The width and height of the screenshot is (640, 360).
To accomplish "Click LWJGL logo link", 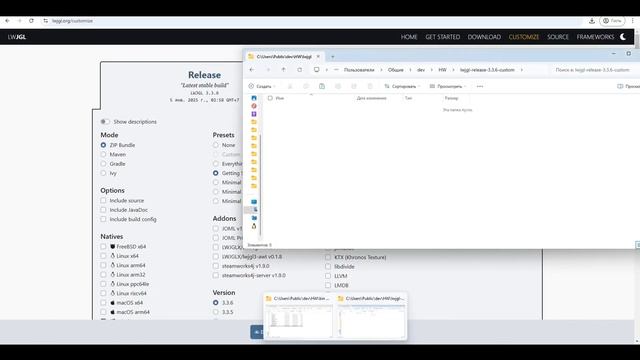I will click(x=17, y=37).
